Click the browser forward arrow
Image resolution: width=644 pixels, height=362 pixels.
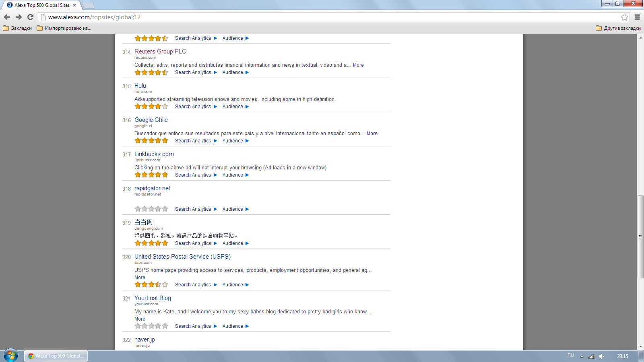point(19,17)
